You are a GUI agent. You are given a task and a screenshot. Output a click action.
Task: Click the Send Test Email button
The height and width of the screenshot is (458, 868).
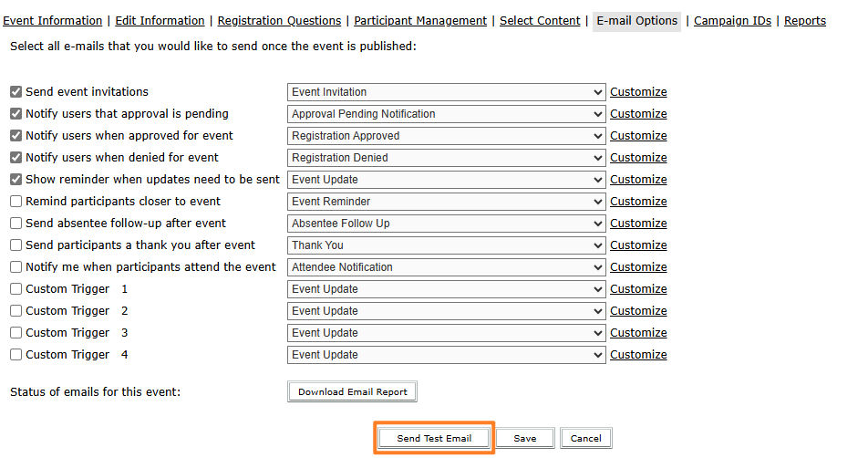[x=434, y=439]
